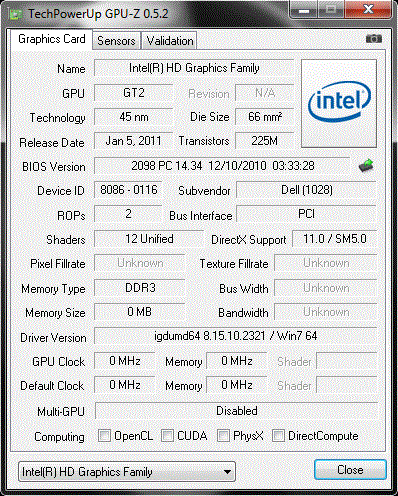This screenshot has height=496, width=398.
Task: Click the Device ID field 8086 - 0116
Action: coord(129,190)
